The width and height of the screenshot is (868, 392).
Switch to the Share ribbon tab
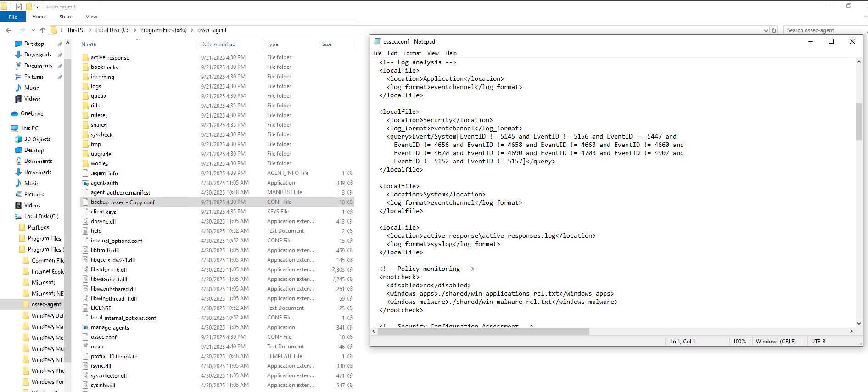coord(66,17)
